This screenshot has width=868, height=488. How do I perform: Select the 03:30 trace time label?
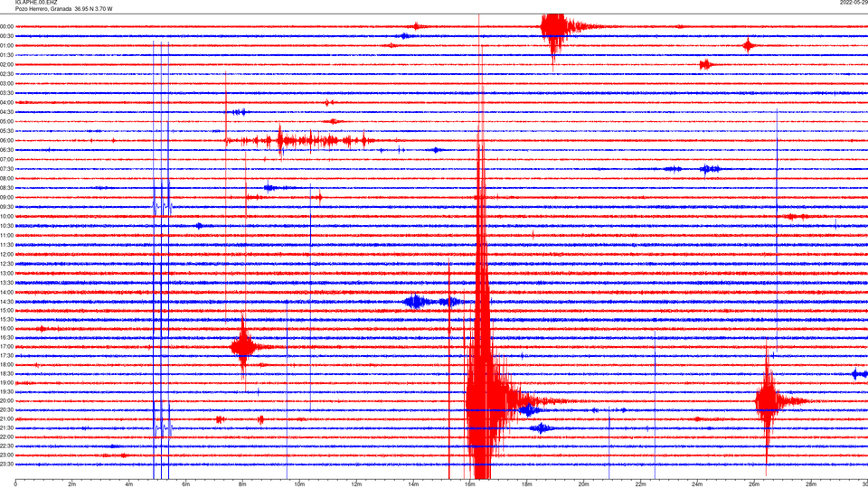pyautogui.click(x=7, y=93)
